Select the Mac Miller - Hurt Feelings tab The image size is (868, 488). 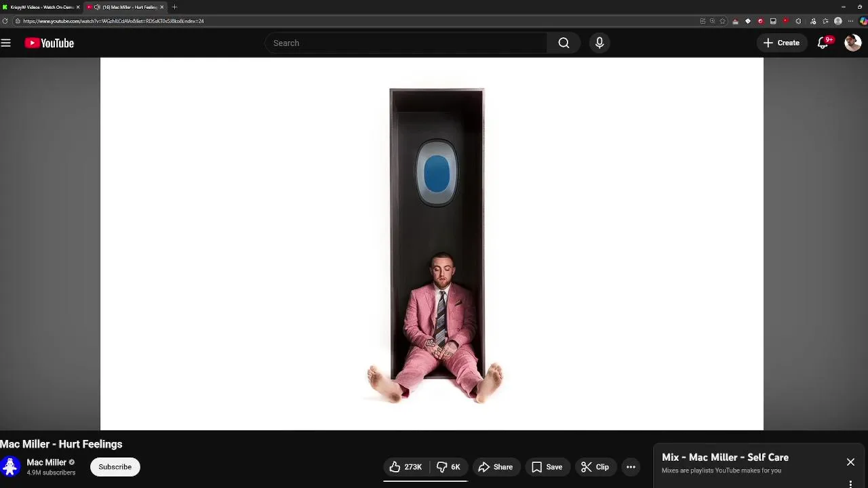tap(125, 7)
